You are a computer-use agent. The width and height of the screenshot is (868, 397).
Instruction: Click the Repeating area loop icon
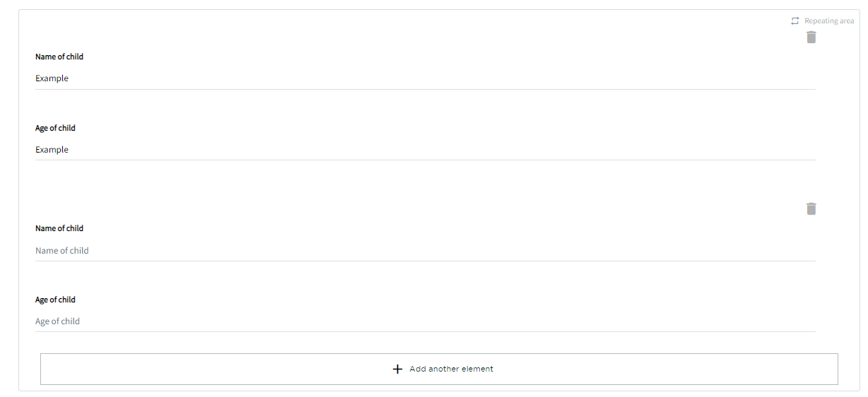point(795,21)
